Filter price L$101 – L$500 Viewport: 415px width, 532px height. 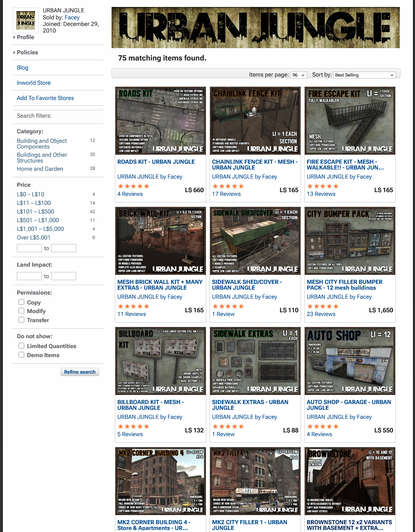[x=35, y=211]
